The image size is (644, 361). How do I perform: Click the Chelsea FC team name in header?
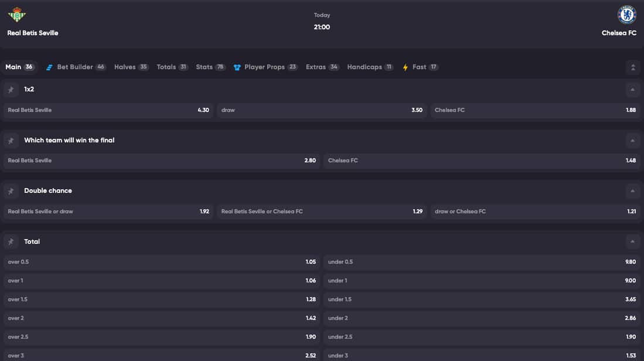[619, 33]
